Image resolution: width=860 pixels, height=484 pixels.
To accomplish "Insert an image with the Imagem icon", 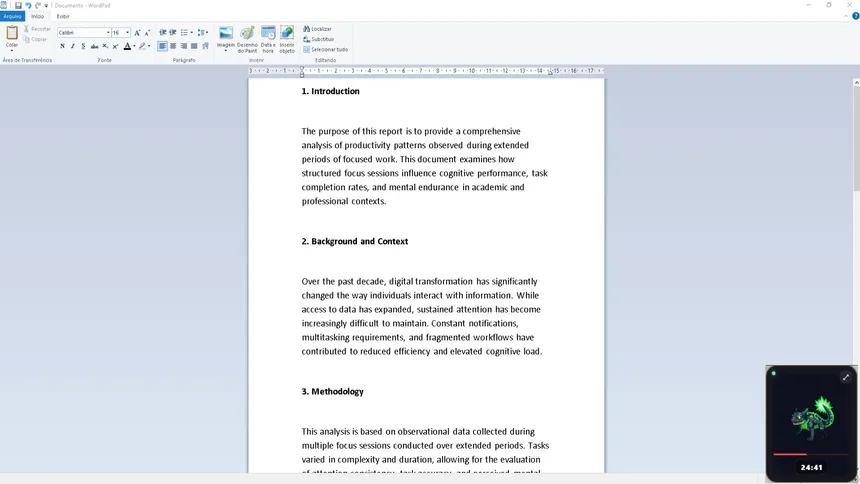I will pyautogui.click(x=225, y=34).
